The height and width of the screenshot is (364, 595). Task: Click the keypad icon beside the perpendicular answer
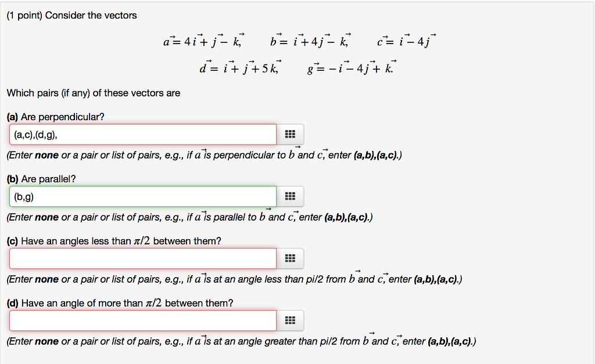pos(290,134)
